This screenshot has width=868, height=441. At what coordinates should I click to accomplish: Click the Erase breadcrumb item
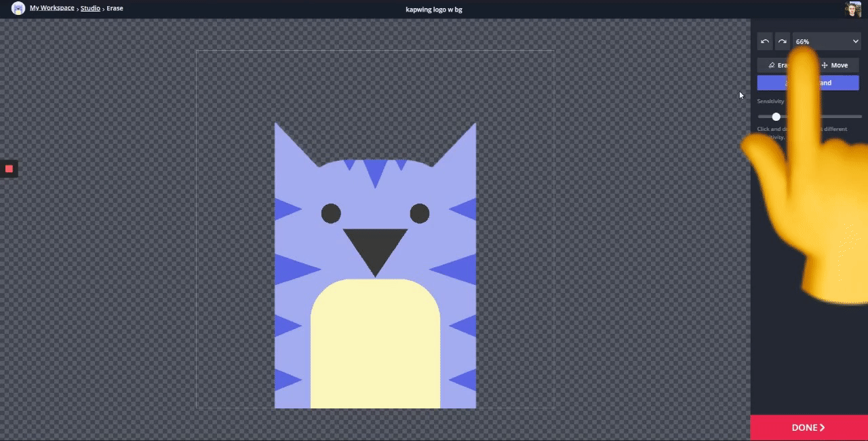click(115, 8)
